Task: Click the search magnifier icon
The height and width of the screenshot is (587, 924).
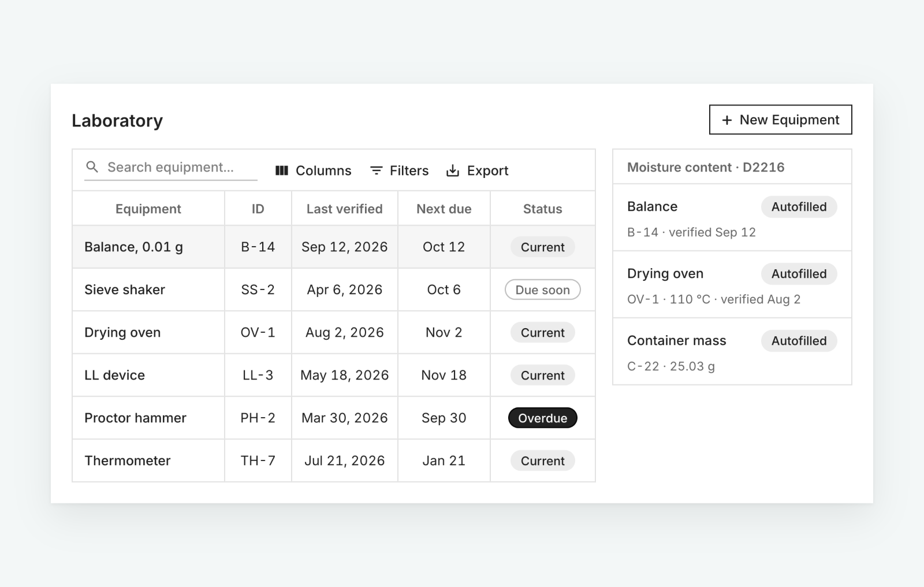Action: click(x=92, y=167)
